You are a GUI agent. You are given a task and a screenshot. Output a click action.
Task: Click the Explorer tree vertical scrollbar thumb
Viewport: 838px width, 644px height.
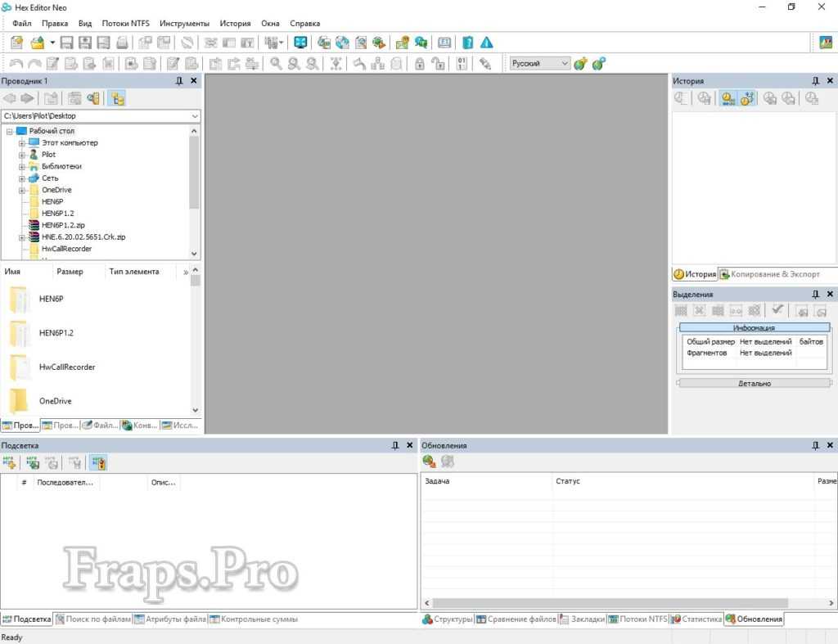coord(194,172)
